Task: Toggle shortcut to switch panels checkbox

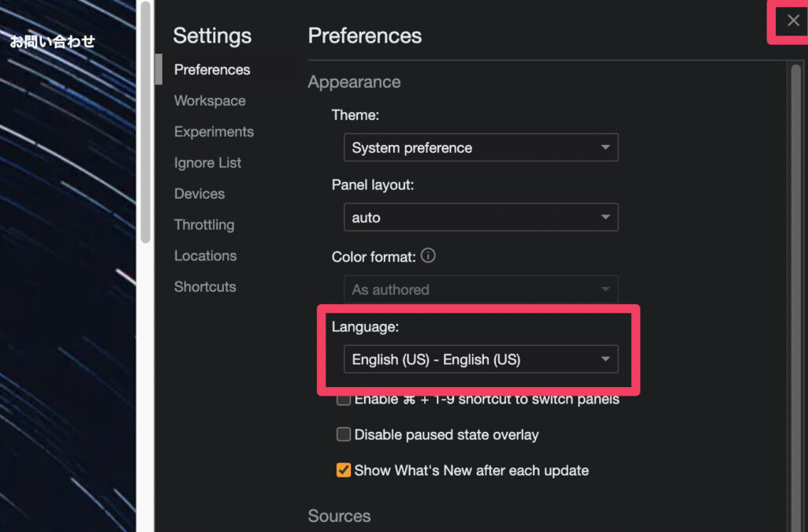Action: coord(344,400)
